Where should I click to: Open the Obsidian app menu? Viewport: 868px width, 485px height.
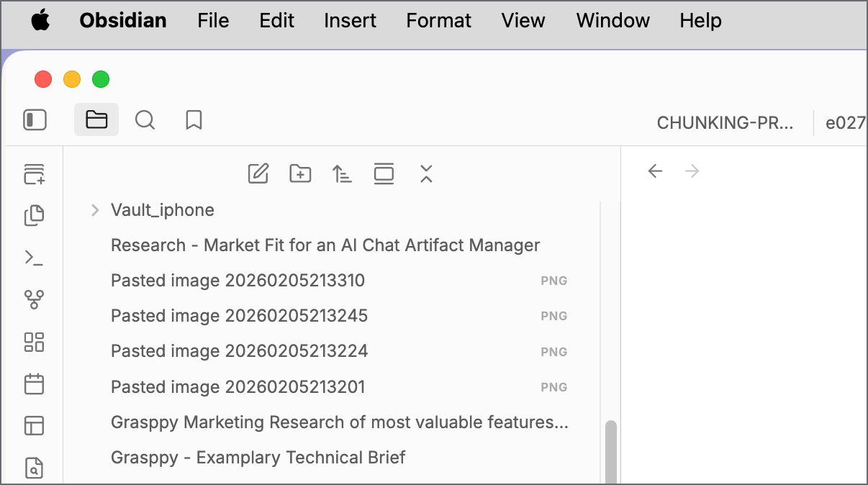(123, 20)
